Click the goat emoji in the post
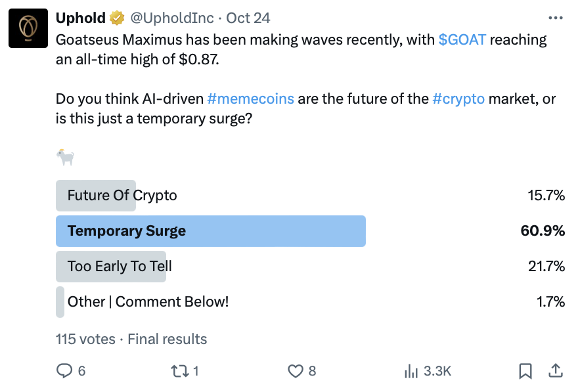580x392 pixels. tap(65, 157)
